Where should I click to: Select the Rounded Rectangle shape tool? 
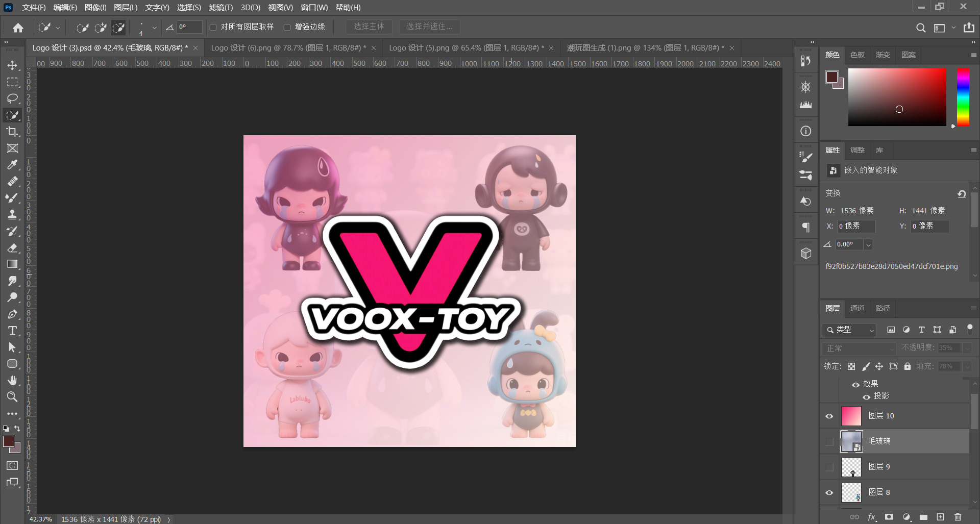(x=12, y=364)
